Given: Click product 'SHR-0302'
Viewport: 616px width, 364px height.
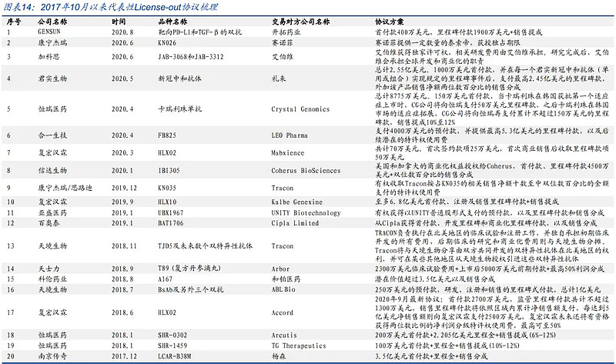Looking at the screenshot, I should click(x=172, y=335).
